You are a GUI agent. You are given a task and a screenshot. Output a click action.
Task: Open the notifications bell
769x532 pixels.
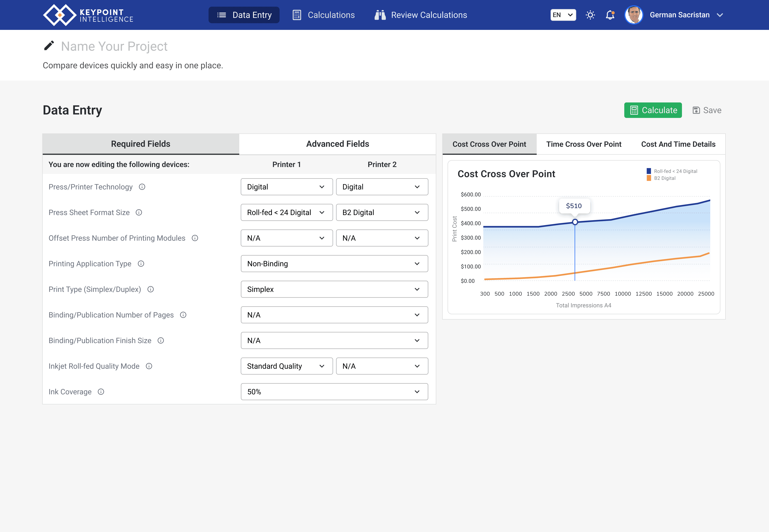[x=610, y=15]
